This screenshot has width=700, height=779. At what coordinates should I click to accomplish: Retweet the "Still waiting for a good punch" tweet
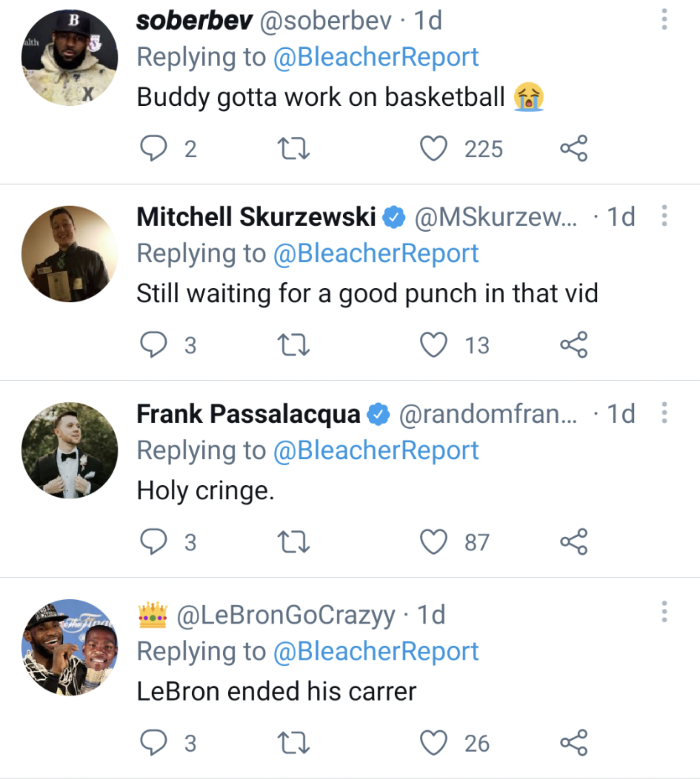tap(293, 345)
